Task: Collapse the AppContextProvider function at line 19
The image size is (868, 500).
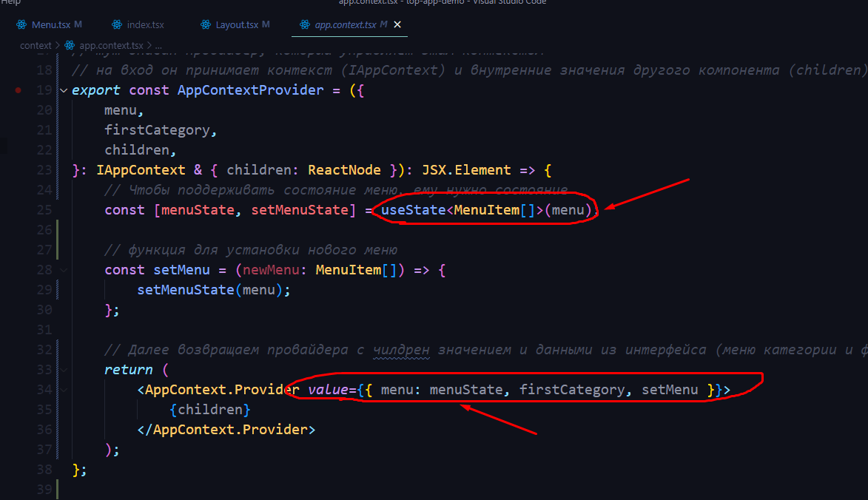Action: [x=64, y=90]
